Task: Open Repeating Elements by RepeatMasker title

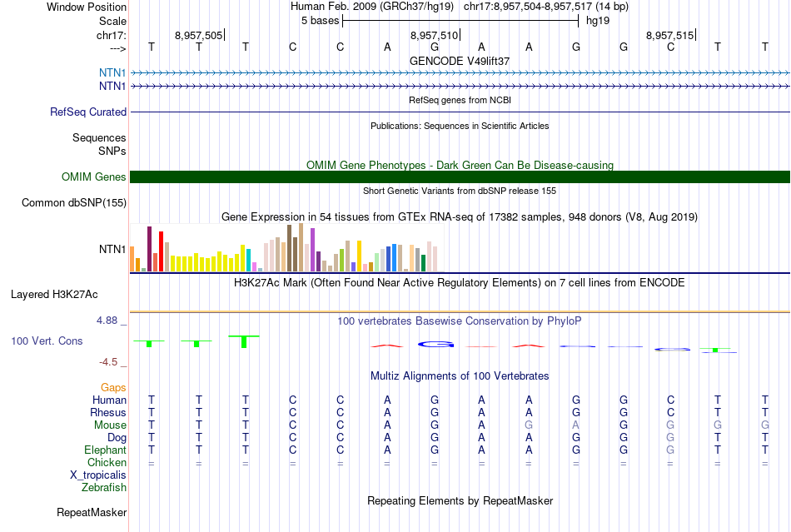Action: click(x=460, y=500)
